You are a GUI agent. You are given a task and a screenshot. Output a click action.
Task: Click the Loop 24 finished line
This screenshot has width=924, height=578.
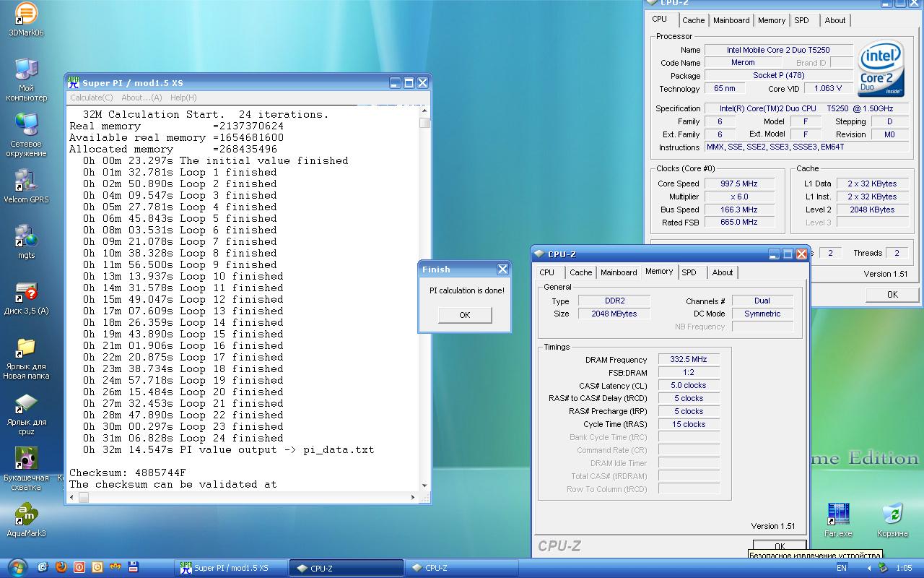[x=183, y=438]
